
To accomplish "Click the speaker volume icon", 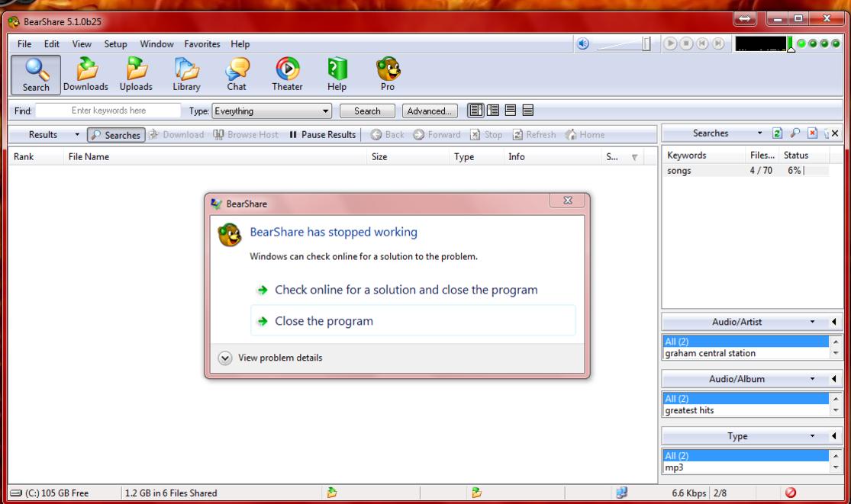I will tap(582, 44).
